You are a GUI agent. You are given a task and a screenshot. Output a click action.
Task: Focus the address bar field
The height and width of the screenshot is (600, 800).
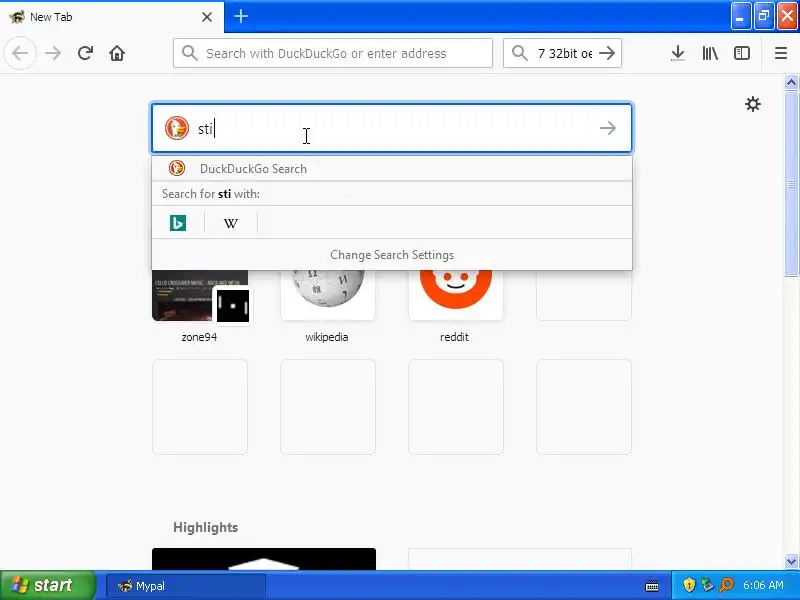(x=333, y=53)
